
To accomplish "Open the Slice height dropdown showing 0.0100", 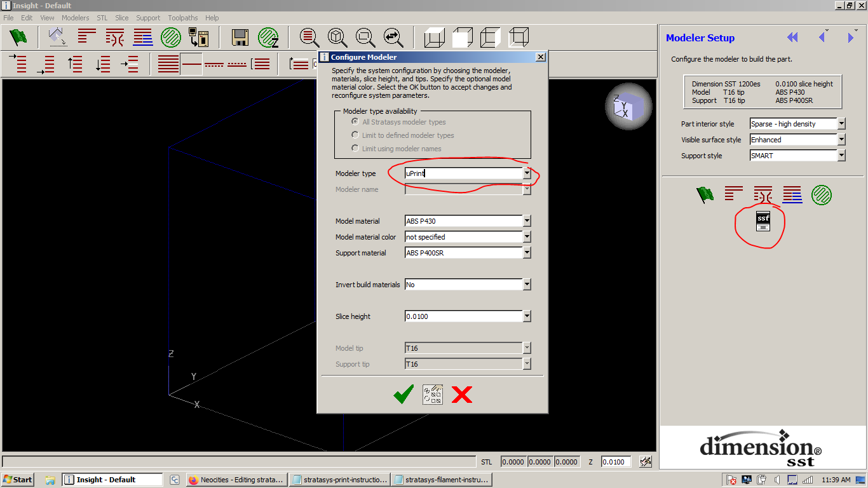I will (x=527, y=316).
